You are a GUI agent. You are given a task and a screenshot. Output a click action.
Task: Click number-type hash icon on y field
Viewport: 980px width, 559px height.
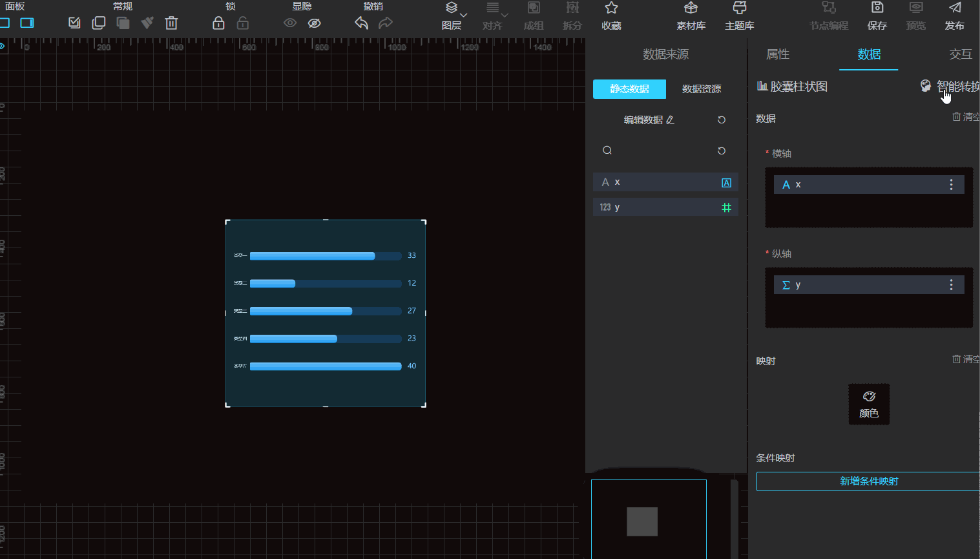[x=727, y=207]
